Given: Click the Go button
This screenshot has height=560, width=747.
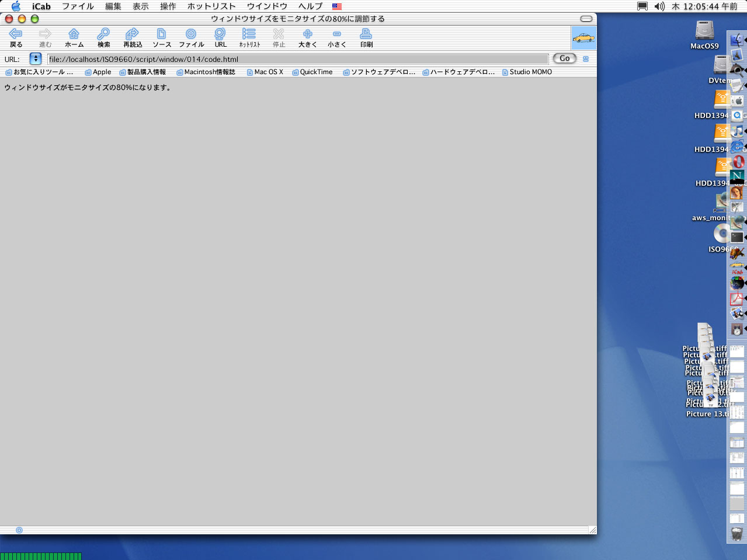Looking at the screenshot, I should coord(565,58).
